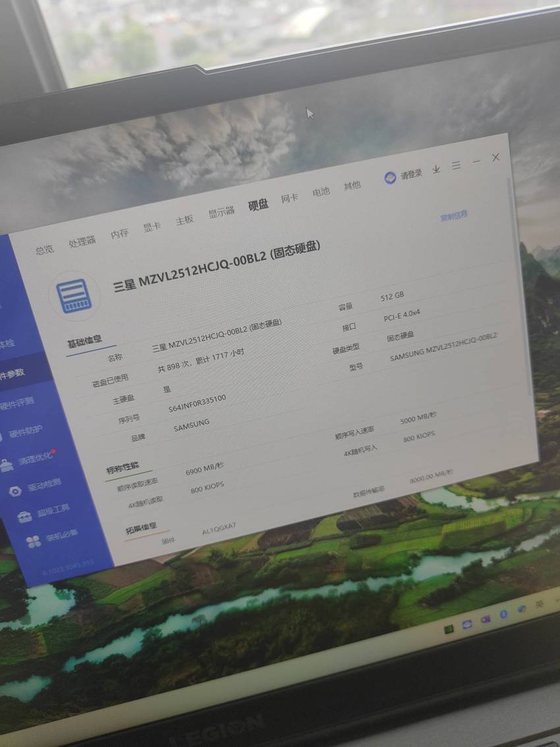560x747 pixels.
Task: Open the 网卡 network card tab
Action: pos(289,198)
